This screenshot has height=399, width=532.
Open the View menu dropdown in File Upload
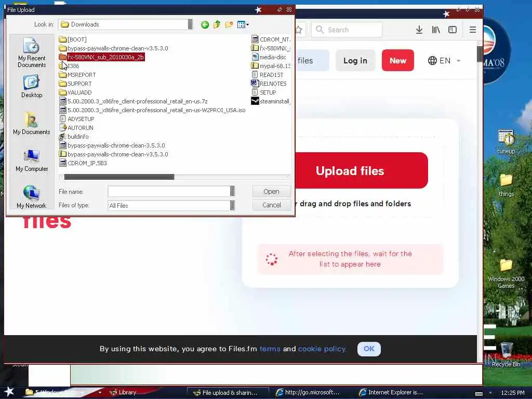click(x=243, y=24)
